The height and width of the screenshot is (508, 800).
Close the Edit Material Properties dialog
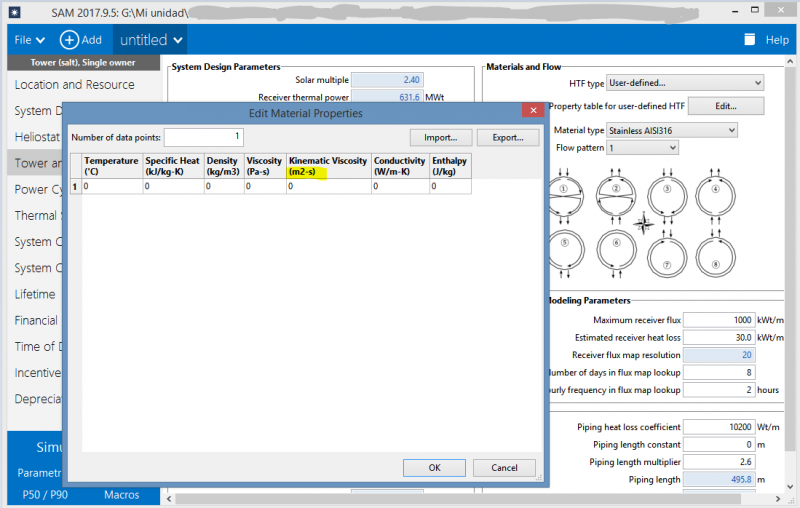coord(531,113)
